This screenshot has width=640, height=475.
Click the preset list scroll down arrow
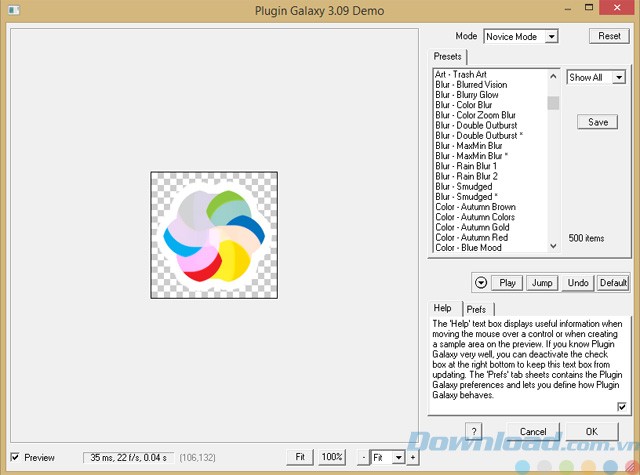coord(553,245)
